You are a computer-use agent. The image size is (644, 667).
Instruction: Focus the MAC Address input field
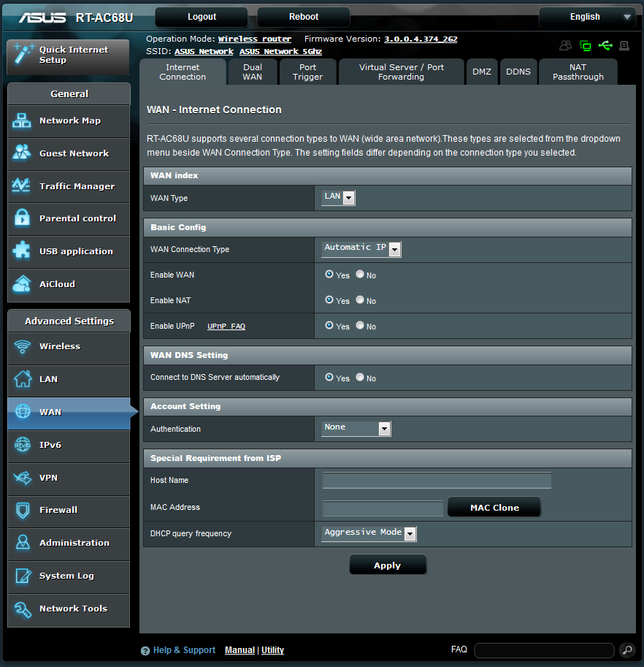point(383,508)
